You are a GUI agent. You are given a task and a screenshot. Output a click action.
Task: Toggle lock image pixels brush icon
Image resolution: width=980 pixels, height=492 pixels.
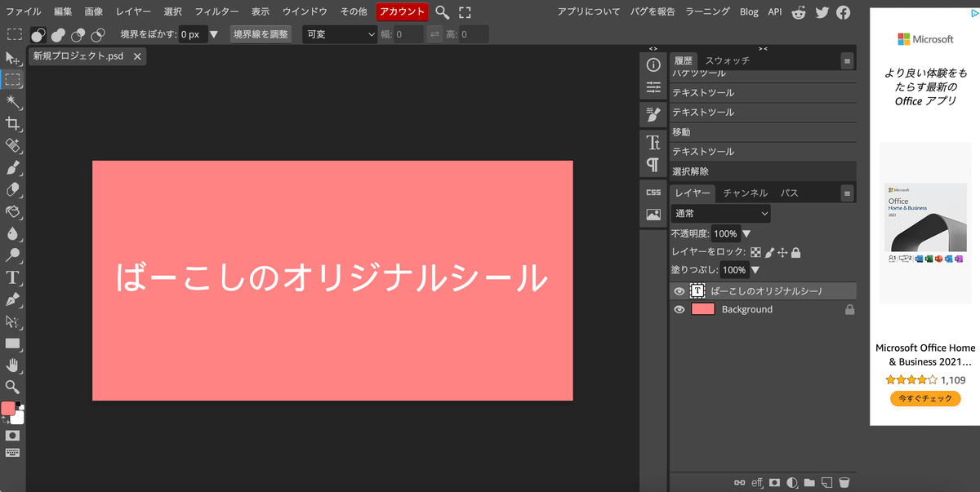coord(769,253)
